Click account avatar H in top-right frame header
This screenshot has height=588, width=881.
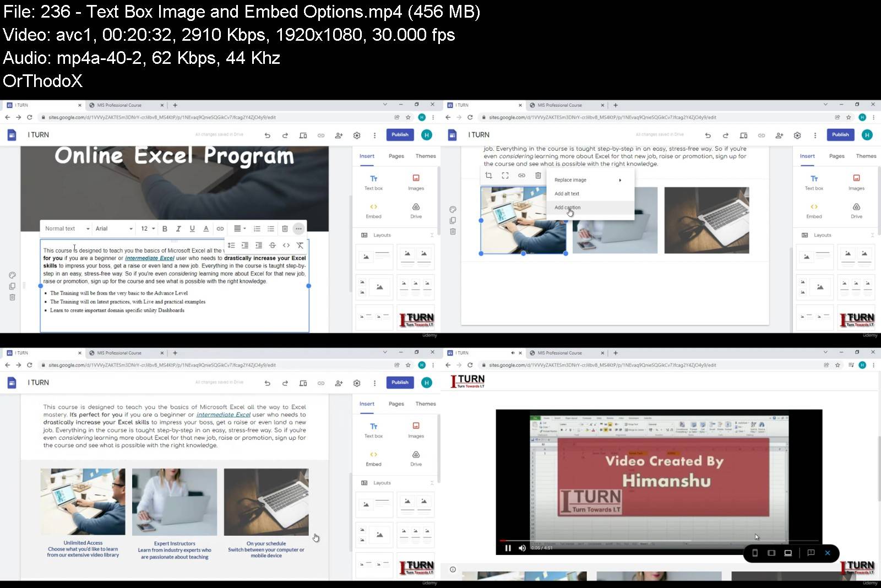[x=867, y=135]
